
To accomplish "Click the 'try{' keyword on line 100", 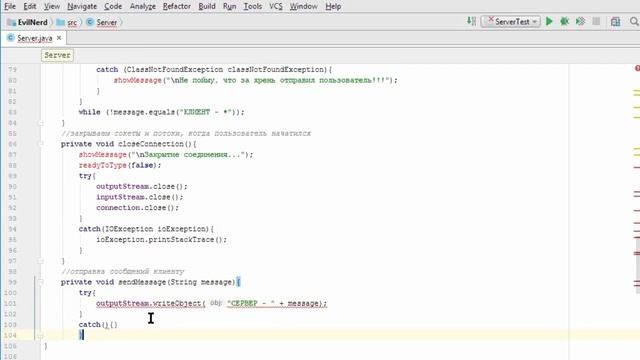I will [87, 293].
